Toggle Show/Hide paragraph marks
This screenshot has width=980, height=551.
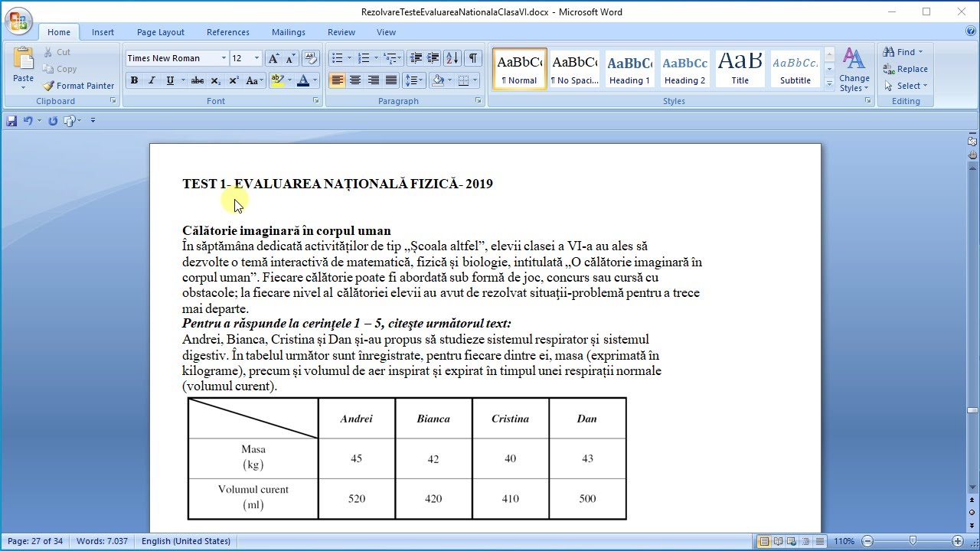[x=473, y=58]
